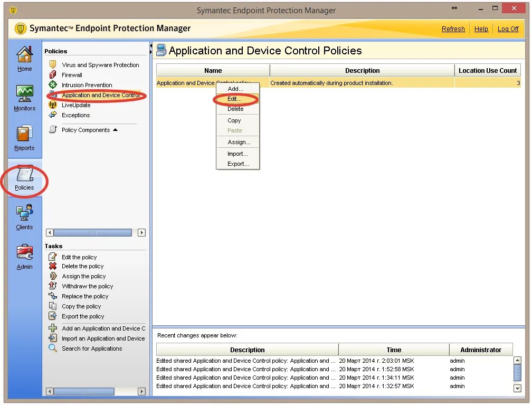Select the Intrusion Prevention policy type

point(87,85)
